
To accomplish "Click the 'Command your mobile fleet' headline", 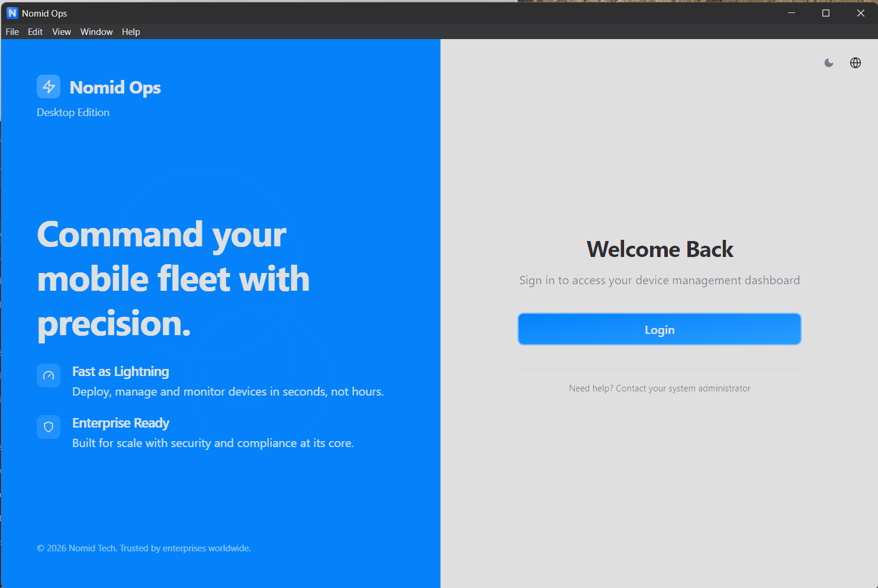I will (x=173, y=279).
